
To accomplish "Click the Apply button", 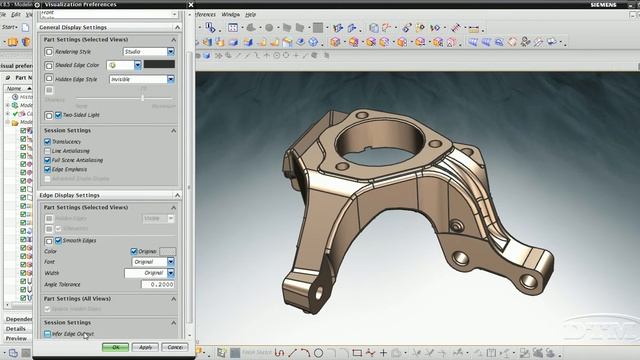I will point(145,347).
